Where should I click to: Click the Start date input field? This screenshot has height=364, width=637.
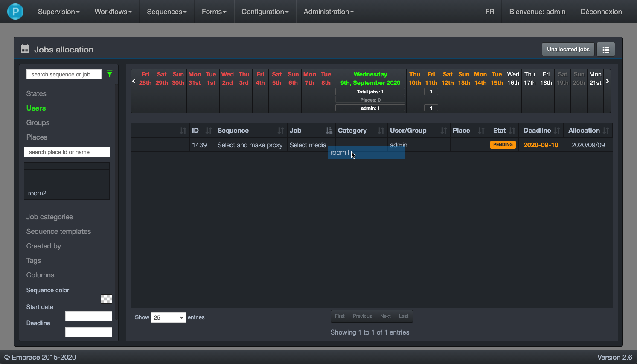(x=89, y=316)
